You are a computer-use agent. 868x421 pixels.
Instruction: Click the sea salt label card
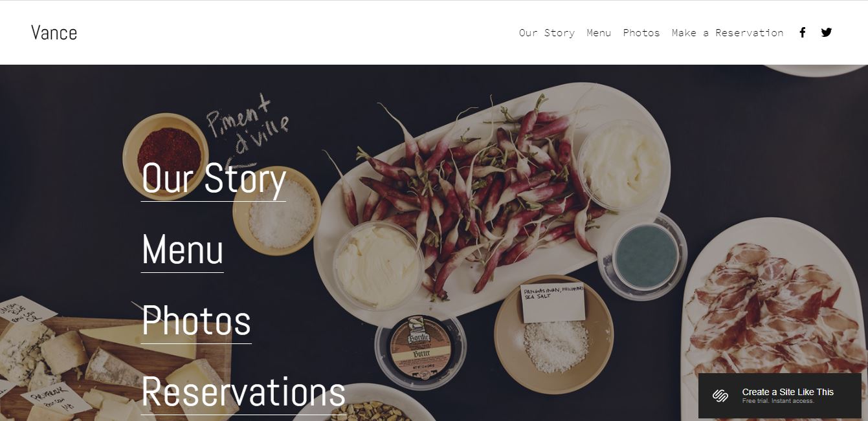(553, 303)
